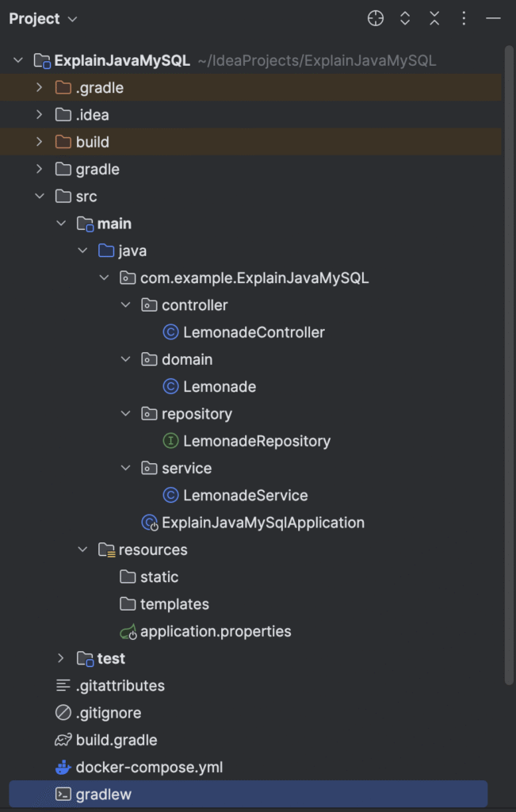Click the resources folder icon
Screen dimensions: 516x812
pyautogui.click(x=106, y=549)
